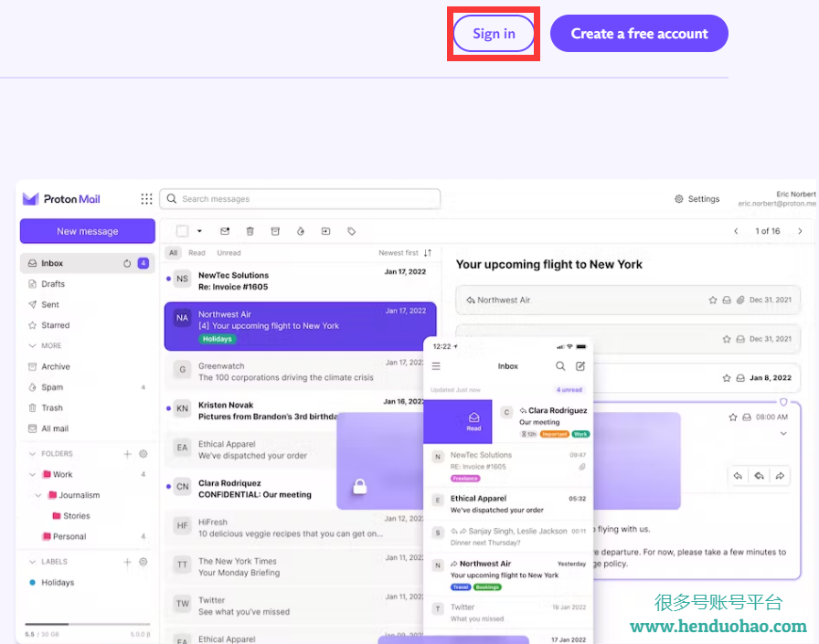Open Clara Rodriquez CONFIDENTIAL email
This screenshot has height=644, width=819.
click(250, 489)
